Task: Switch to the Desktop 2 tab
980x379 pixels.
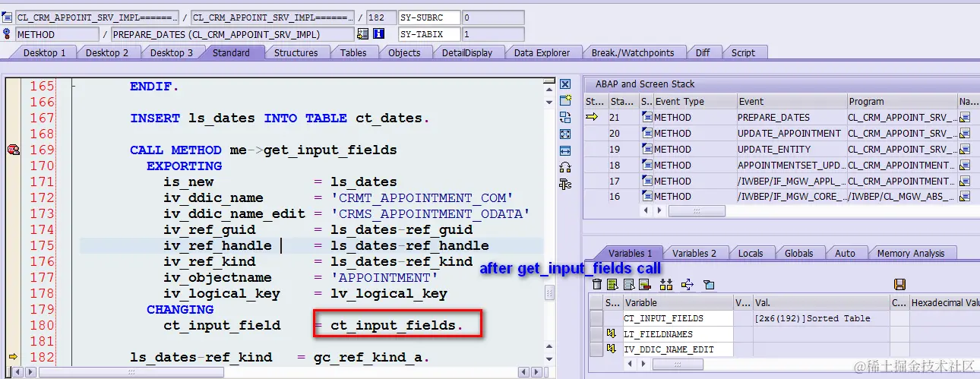Action: click(107, 52)
